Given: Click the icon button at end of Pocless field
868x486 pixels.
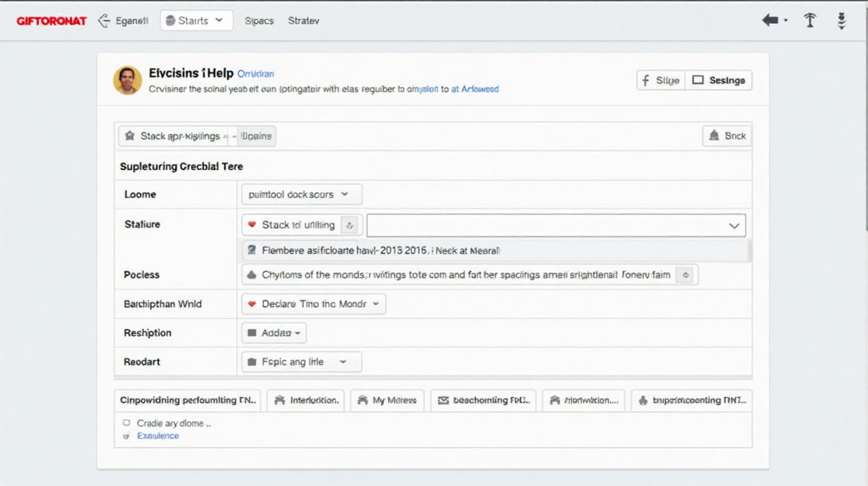Looking at the screenshot, I should [x=686, y=275].
